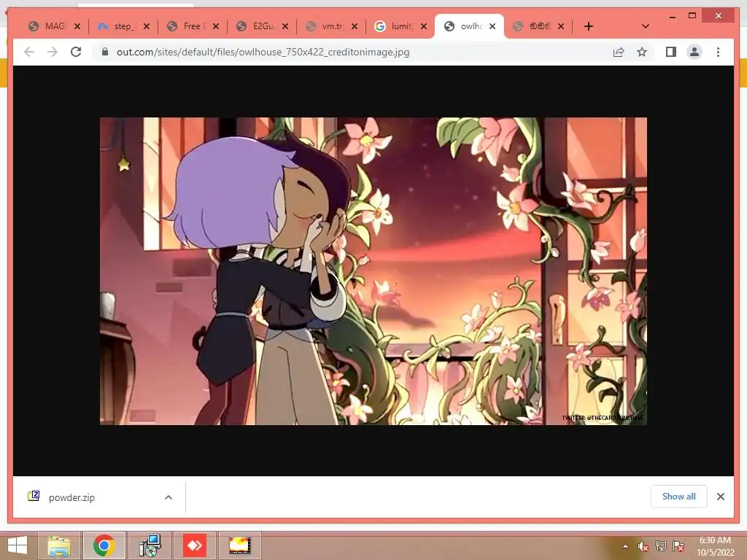Open the downloaded powder.zip file
The image size is (747, 560).
tap(71, 497)
